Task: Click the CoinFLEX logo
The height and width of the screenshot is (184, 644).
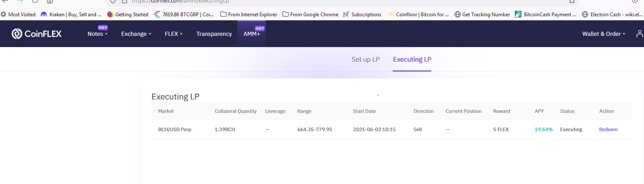Action: coord(37,34)
